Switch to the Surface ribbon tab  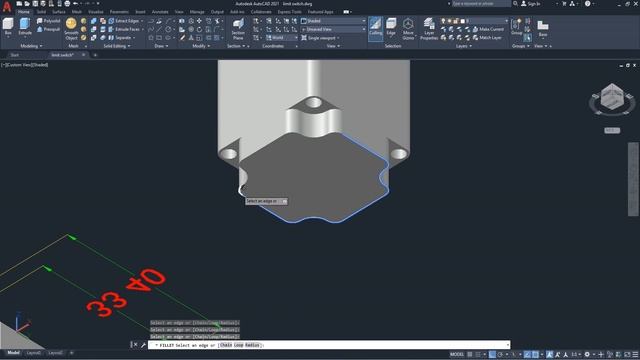pos(59,12)
